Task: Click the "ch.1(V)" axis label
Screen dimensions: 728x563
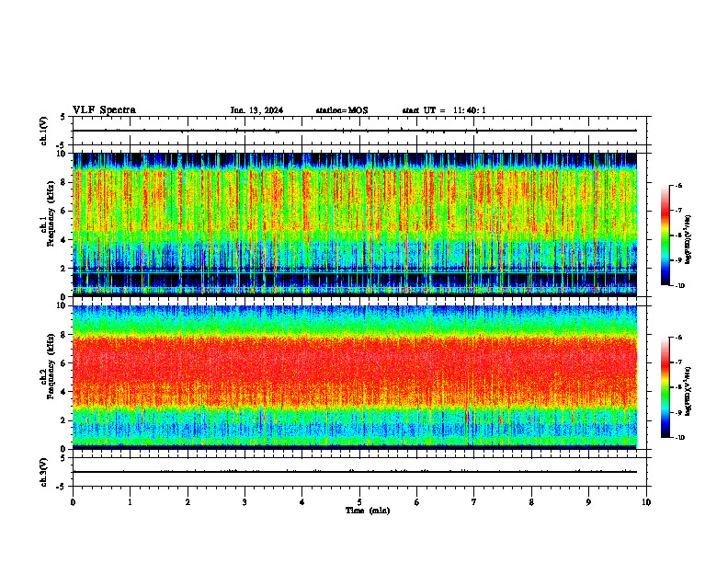Action: click(43, 131)
